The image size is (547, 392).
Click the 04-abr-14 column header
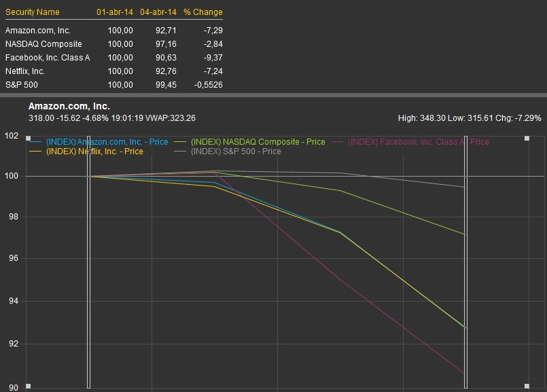pyautogui.click(x=158, y=12)
